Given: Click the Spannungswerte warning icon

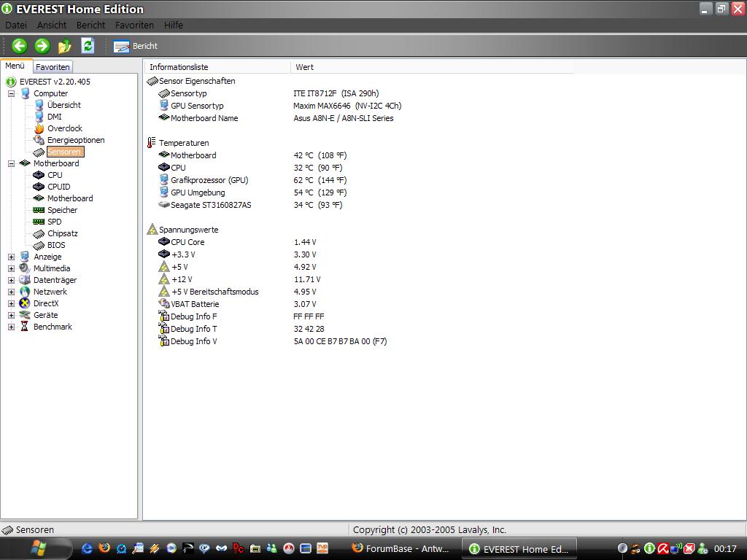Looking at the screenshot, I should [x=152, y=230].
